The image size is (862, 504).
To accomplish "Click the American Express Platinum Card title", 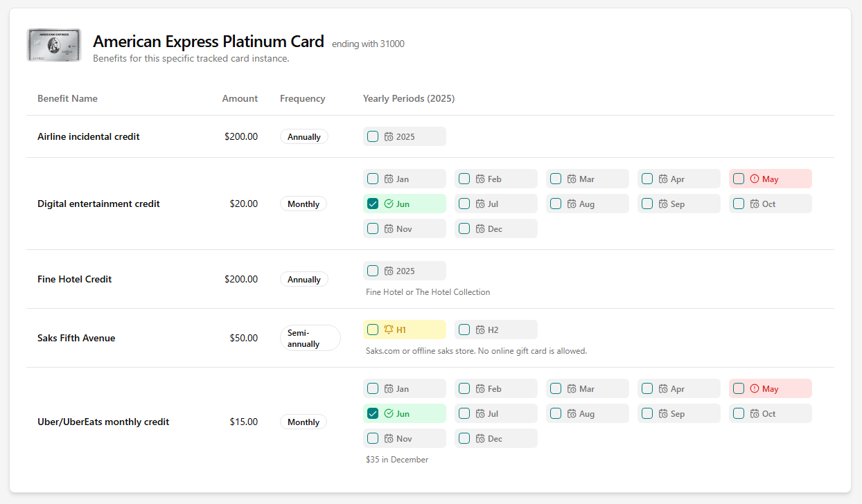I will tap(209, 42).
